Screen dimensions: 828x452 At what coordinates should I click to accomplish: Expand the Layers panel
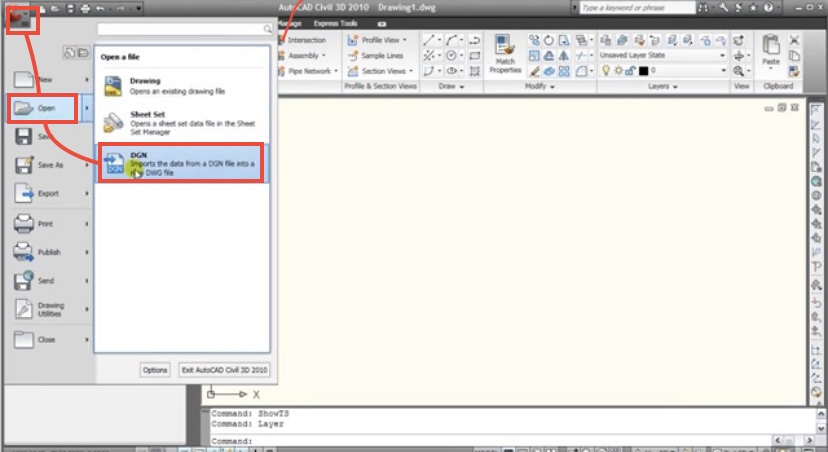pyautogui.click(x=663, y=87)
